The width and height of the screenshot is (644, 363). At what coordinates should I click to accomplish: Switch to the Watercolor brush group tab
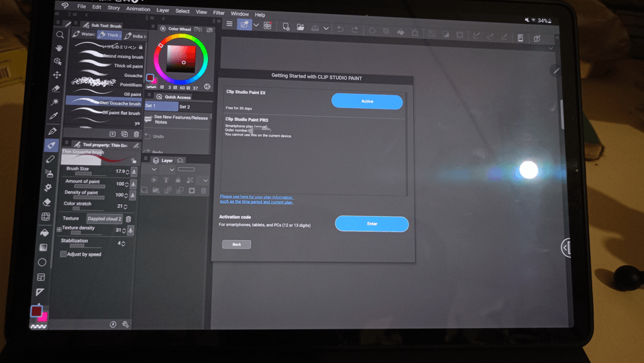pyautogui.click(x=84, y=34)
